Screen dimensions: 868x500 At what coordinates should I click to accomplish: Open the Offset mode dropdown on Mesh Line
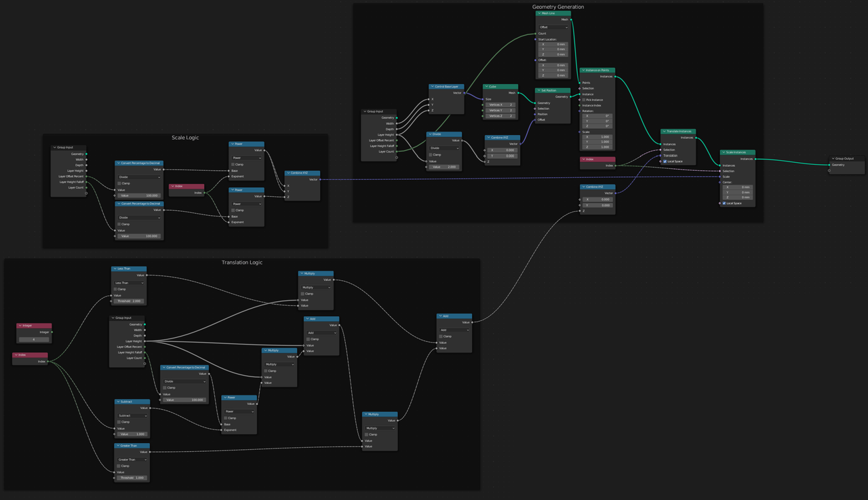coord(553,27)
